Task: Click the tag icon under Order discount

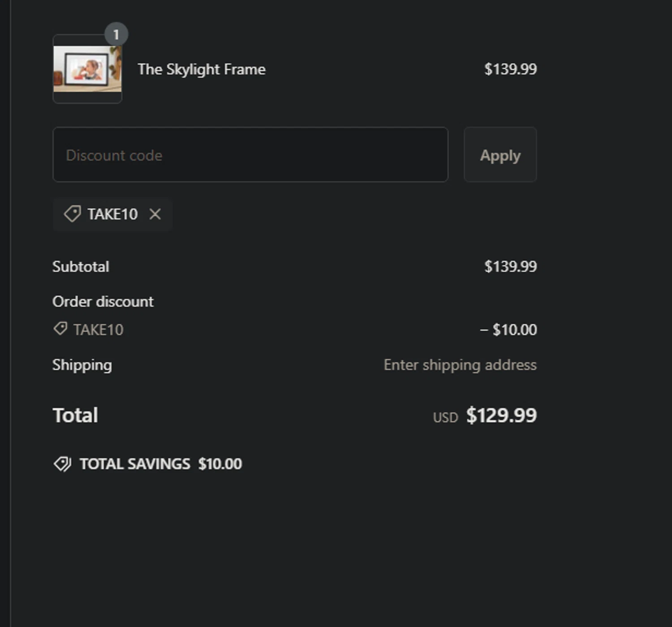Action: (60, 329)
